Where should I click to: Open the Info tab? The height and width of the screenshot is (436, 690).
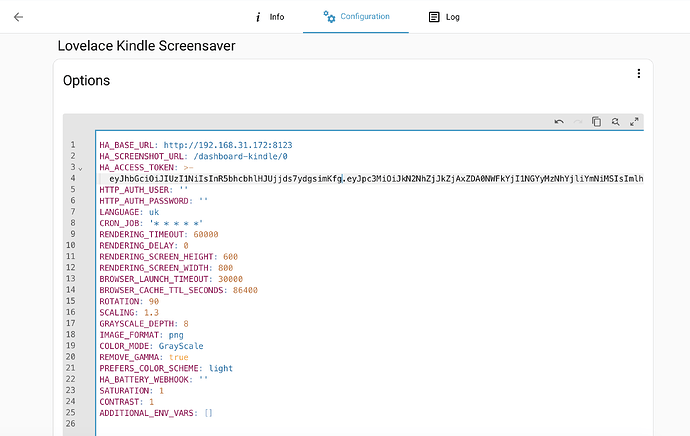coord(270,17)
